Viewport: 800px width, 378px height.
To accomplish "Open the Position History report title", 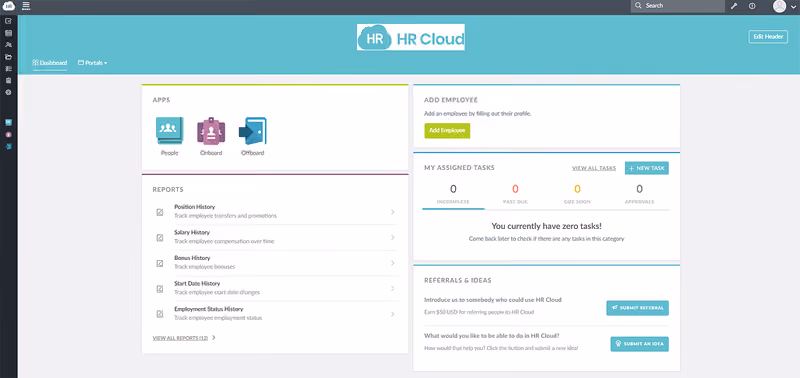I will [x=194, y=207].
